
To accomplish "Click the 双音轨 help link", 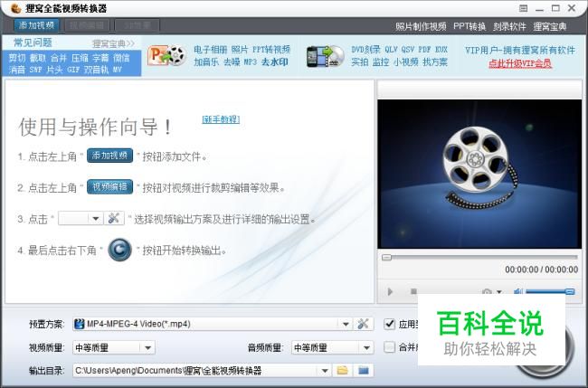I will [x=97, y=70].
